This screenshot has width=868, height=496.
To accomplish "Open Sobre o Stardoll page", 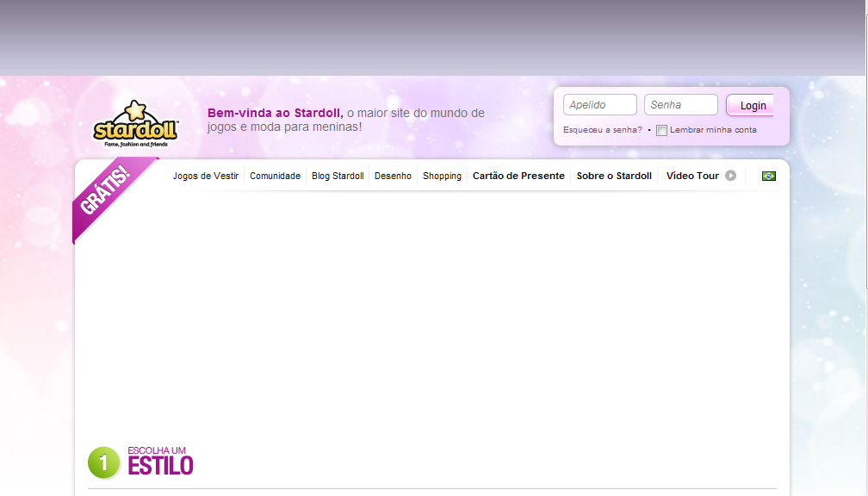I will 614,176.
